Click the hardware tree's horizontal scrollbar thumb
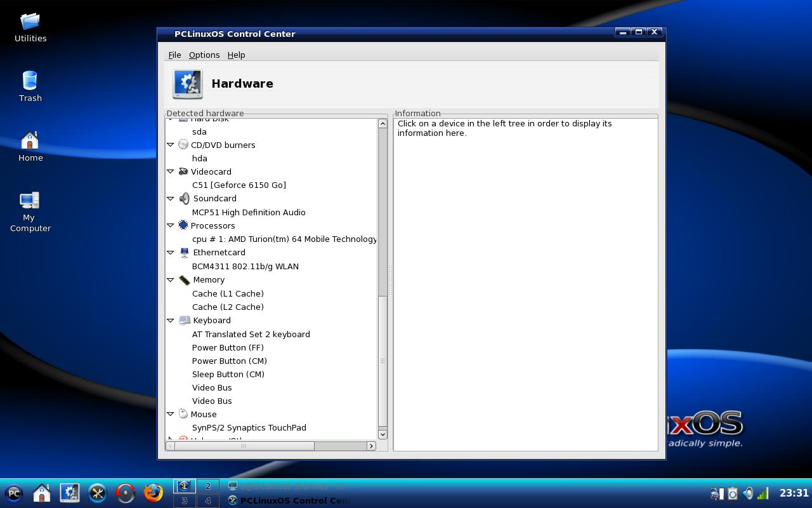This screenshot has width=812, height=508. (244, 446)
